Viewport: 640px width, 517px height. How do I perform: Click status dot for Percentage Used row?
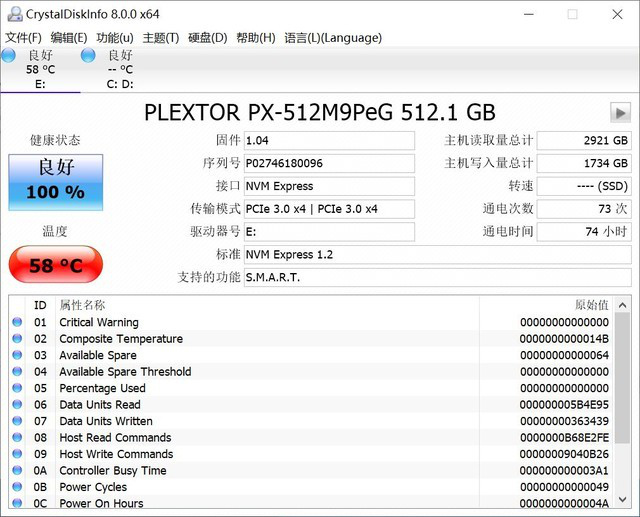coord(17,388)
